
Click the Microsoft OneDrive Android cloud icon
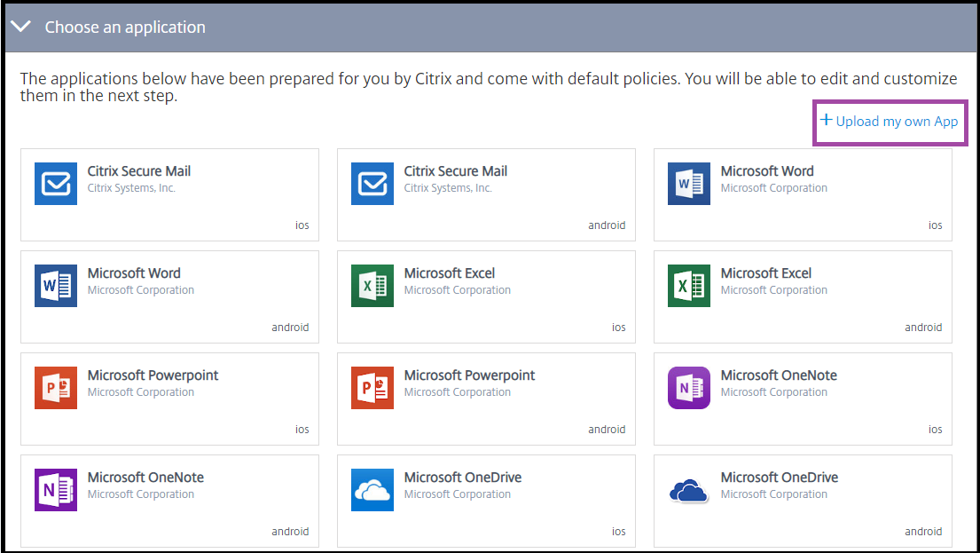tap(689, 490)
